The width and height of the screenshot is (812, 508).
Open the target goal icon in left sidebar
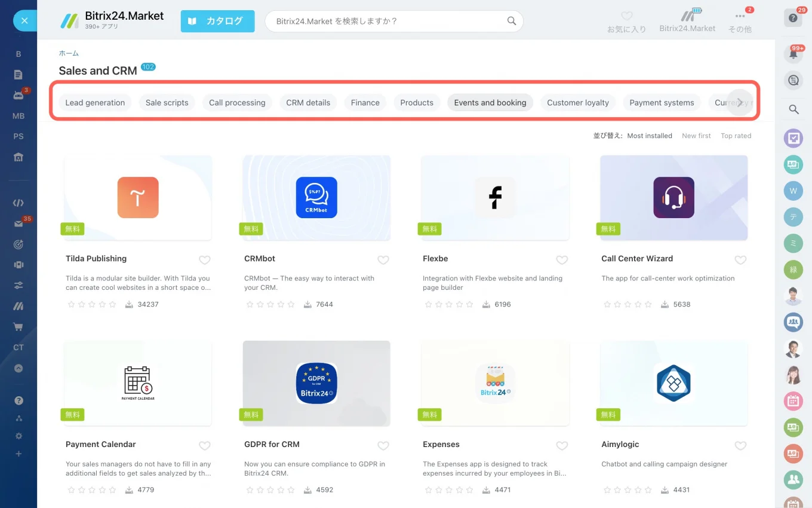[x=19, y=244]
